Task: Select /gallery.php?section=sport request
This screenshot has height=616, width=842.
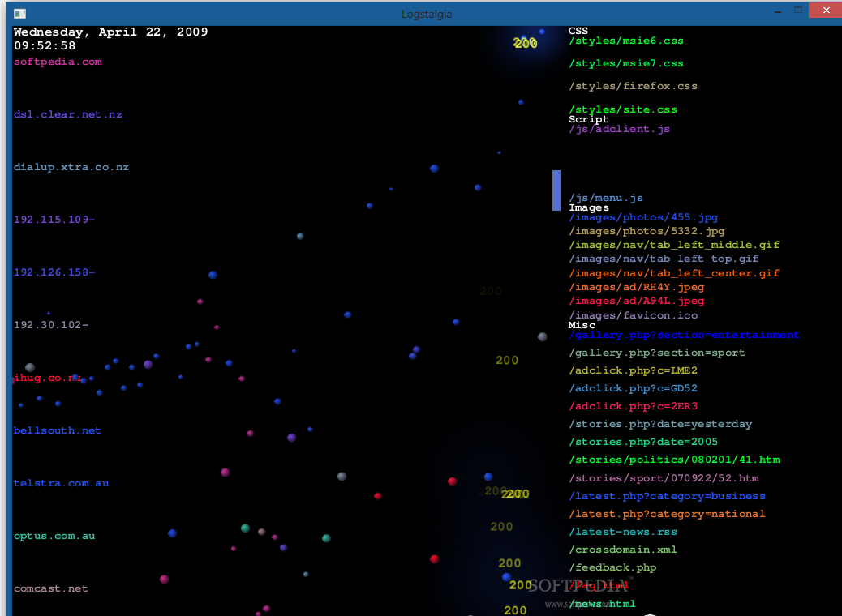Action: (656, 353)
